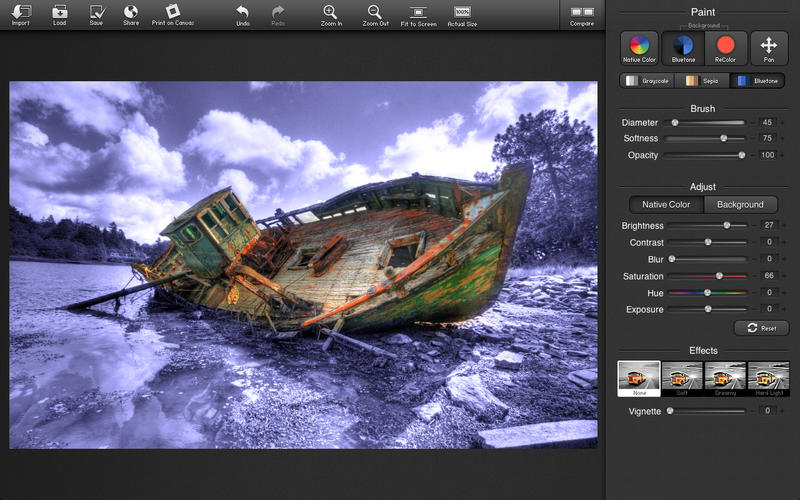Toggle the Compare view button
Viewport: 800px width, 500px height.
point(582,12)
